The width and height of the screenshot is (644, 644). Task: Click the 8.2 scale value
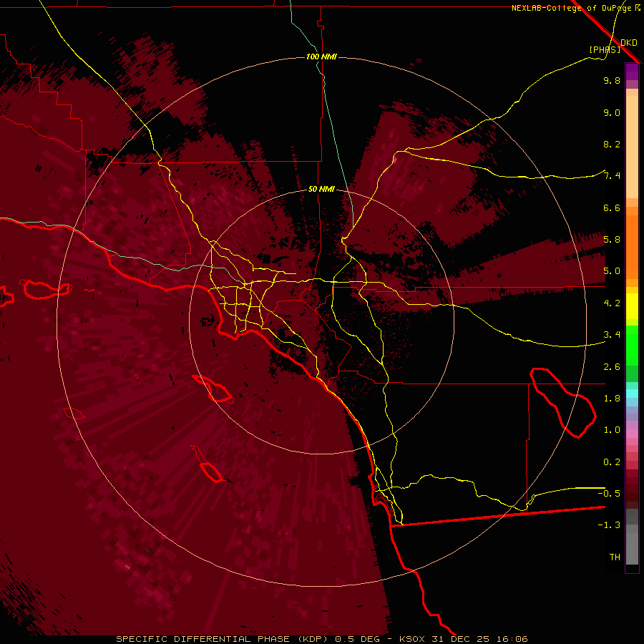pos(612,144)
